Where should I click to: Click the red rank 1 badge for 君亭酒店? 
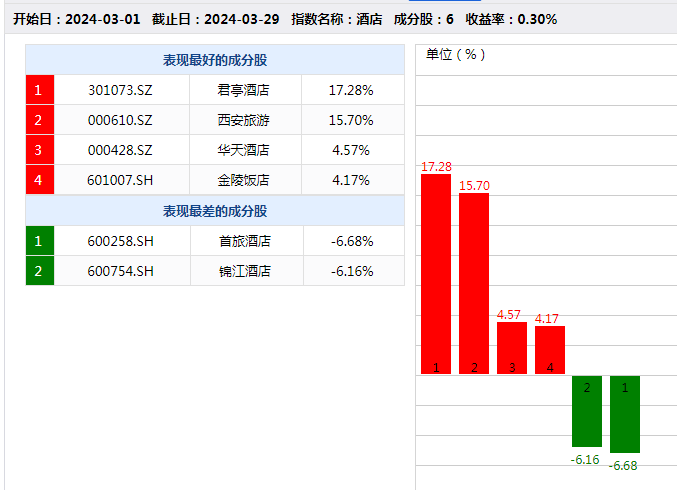(39, 90)
